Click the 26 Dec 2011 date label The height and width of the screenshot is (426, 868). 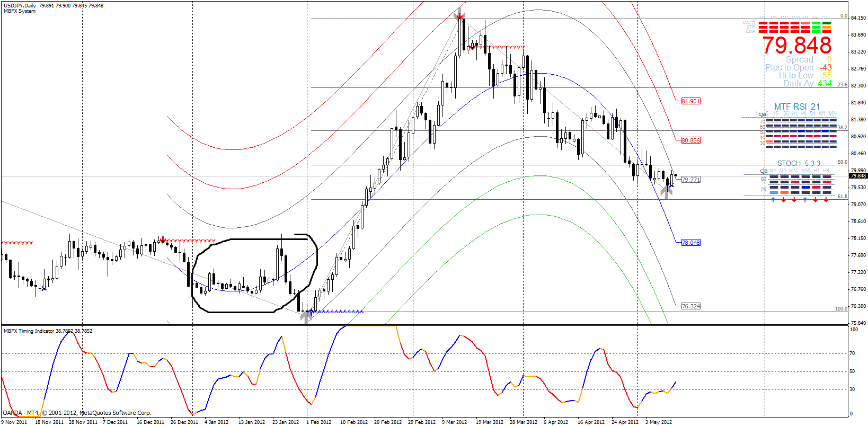(184, 422)
